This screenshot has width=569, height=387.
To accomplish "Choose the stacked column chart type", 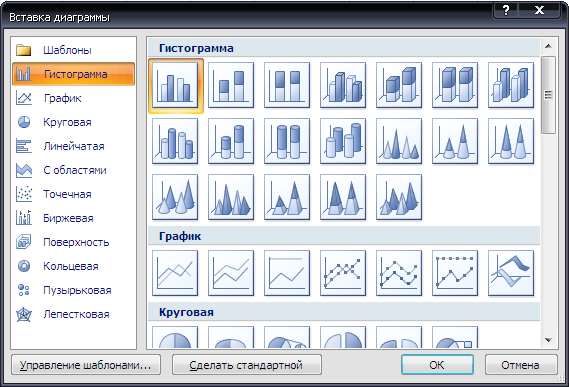I will (x=231, y=85).
